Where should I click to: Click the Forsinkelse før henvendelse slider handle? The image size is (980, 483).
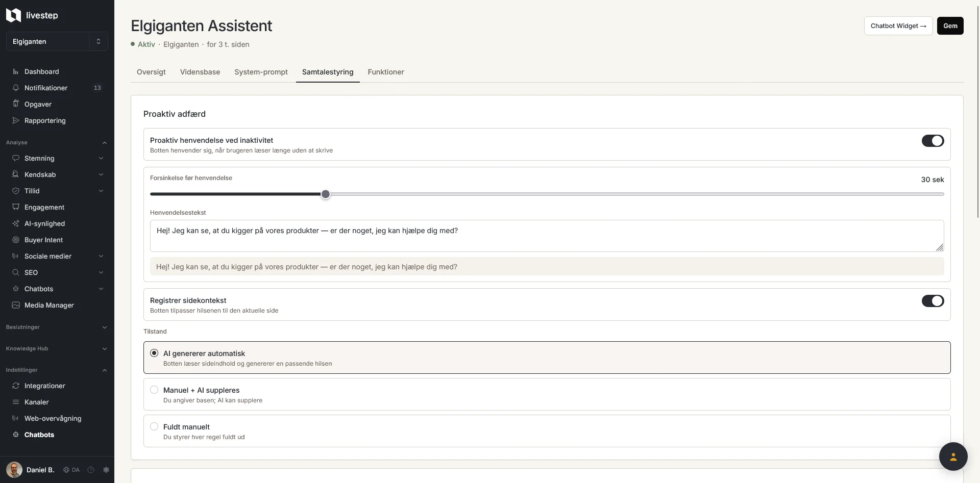click(x=326, y=194)
